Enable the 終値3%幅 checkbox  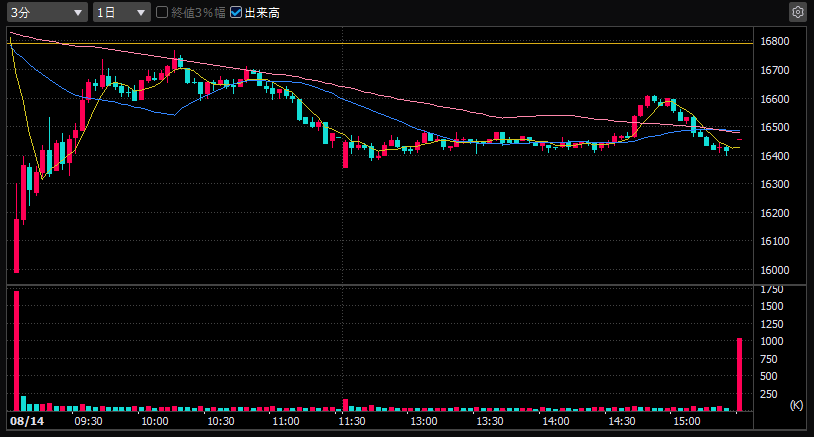(x=162, y=12)
